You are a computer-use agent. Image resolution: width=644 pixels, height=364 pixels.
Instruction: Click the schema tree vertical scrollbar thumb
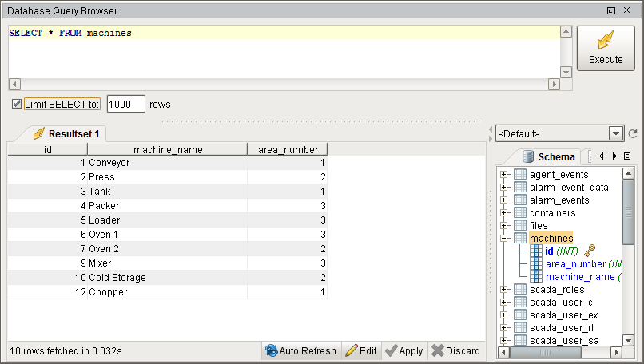pyautogui.click(x=628, y=212)
